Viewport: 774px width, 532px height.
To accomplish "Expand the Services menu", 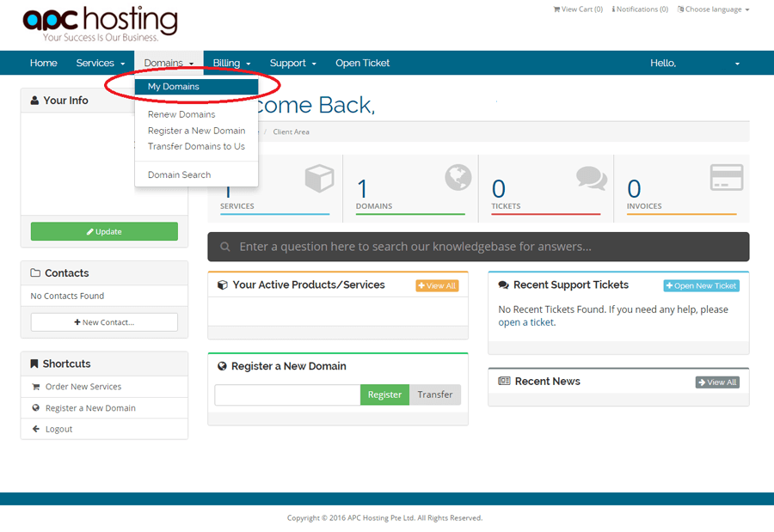I will (x=101, y=63).
